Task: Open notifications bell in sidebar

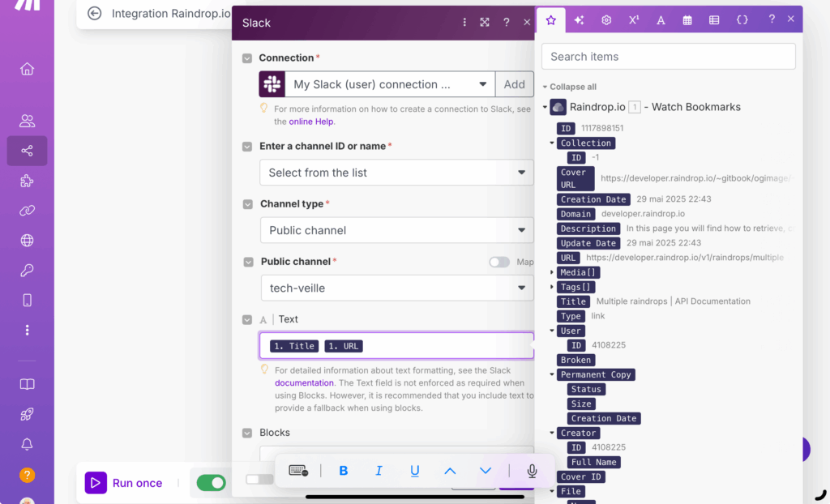Action: click(x=27, y=444)
